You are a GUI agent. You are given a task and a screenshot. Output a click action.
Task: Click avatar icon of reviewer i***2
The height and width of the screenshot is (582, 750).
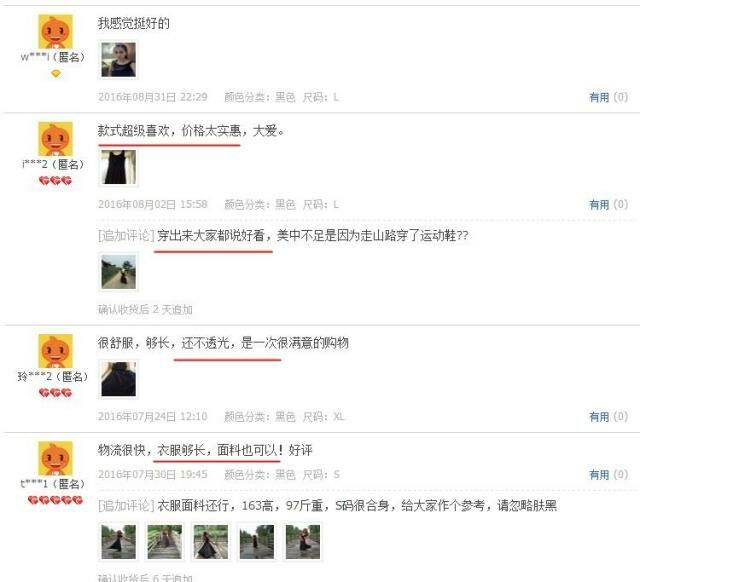click(55, 139)
